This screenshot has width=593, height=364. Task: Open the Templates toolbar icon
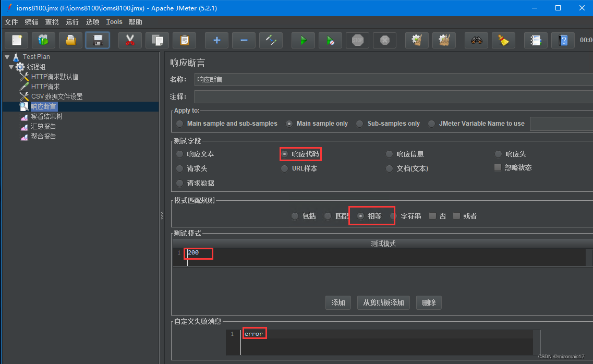pyautogui.click(x=43, y=40)
